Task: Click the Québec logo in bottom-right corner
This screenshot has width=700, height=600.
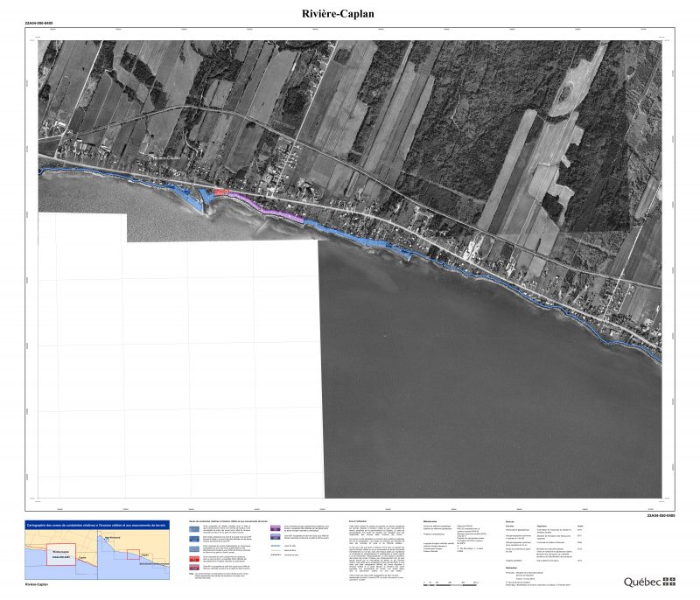Action: (640, 582)
